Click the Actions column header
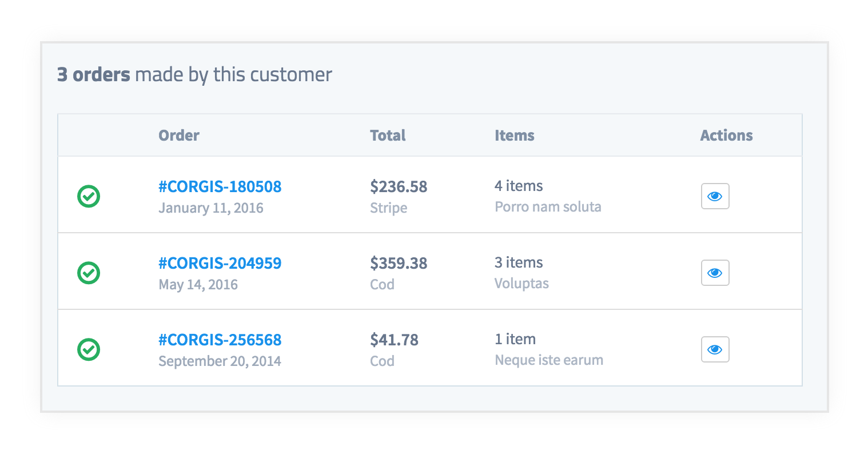The image size is (868, 454). pyautogui.click(x=726, y=136)
